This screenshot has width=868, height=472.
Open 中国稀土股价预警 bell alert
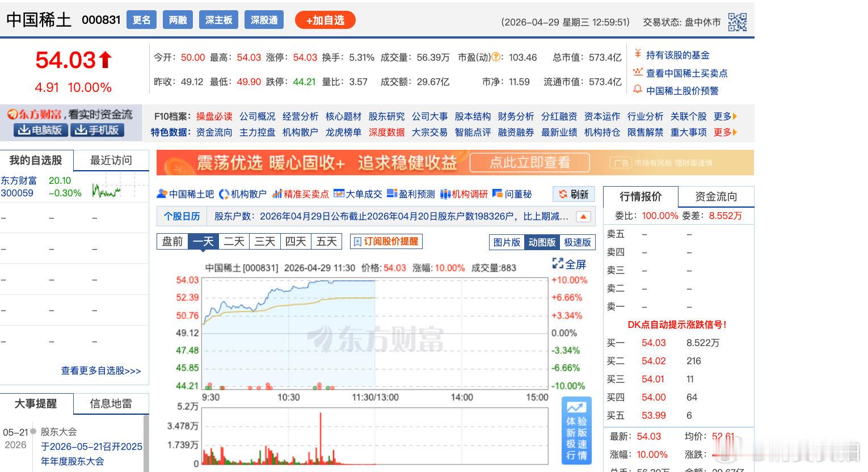[x=638, y=90]
